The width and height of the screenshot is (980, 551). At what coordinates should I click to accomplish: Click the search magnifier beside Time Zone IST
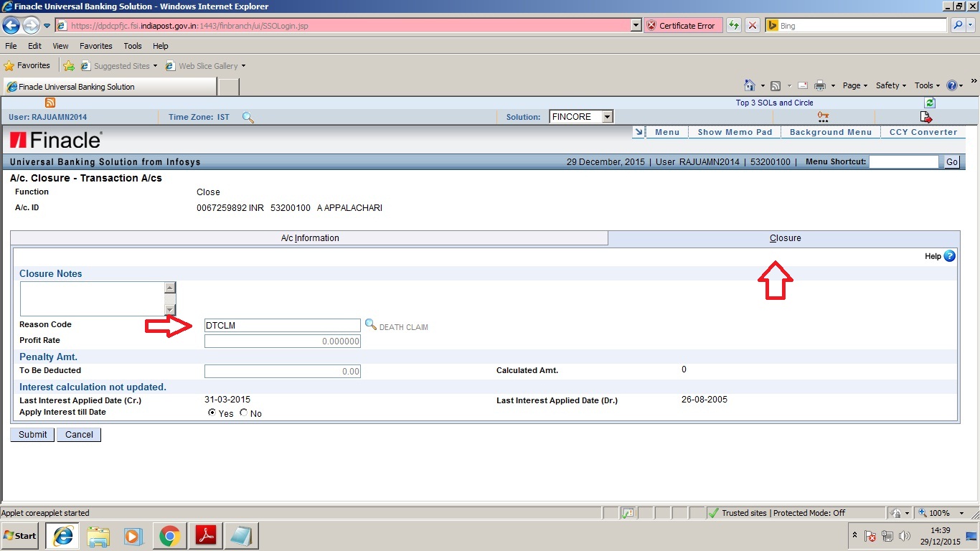[x=248, y=117]
